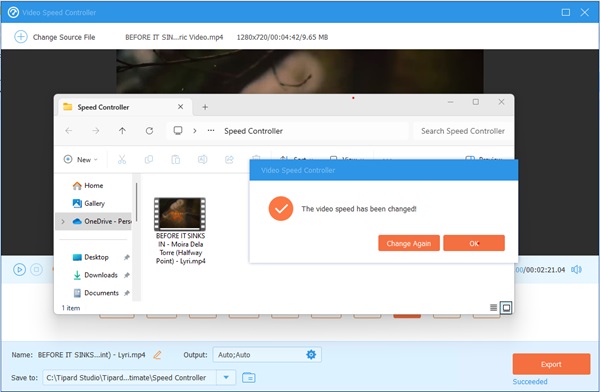600x392 pixels.
Task: Go up one folder level in Explorer
Action: pos(122,131)
